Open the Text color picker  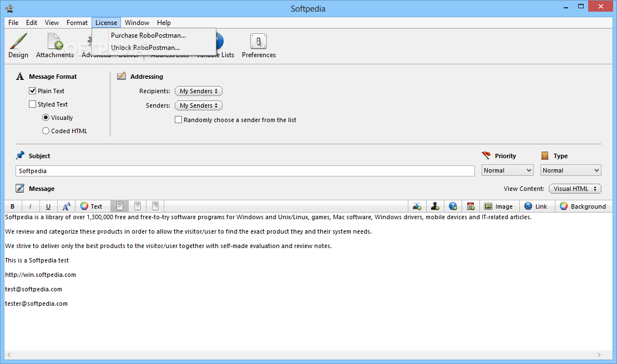[92, 206]
